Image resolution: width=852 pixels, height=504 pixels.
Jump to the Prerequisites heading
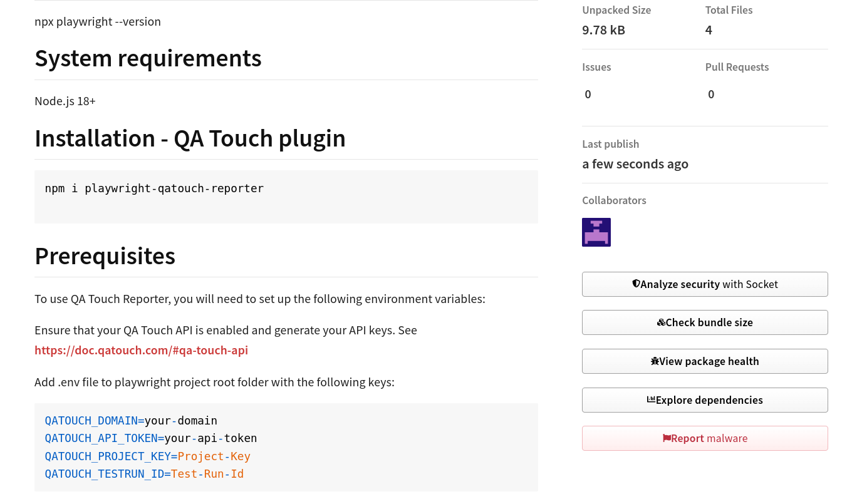coord(105,255)
